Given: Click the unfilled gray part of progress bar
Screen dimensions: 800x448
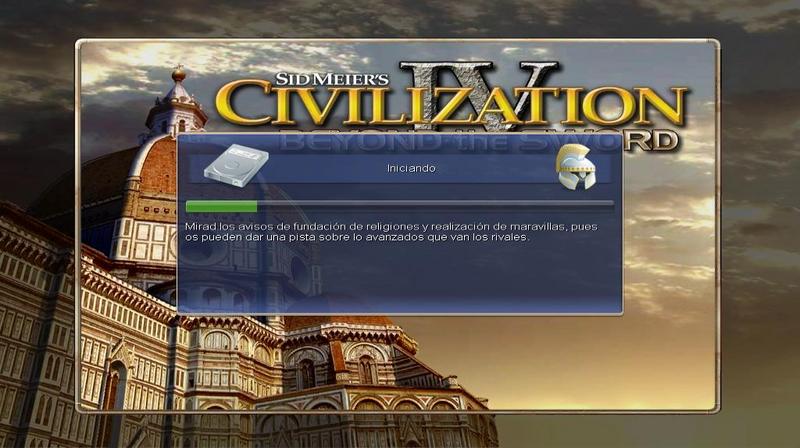Looking at the screenshot, I should coord(435,206).
